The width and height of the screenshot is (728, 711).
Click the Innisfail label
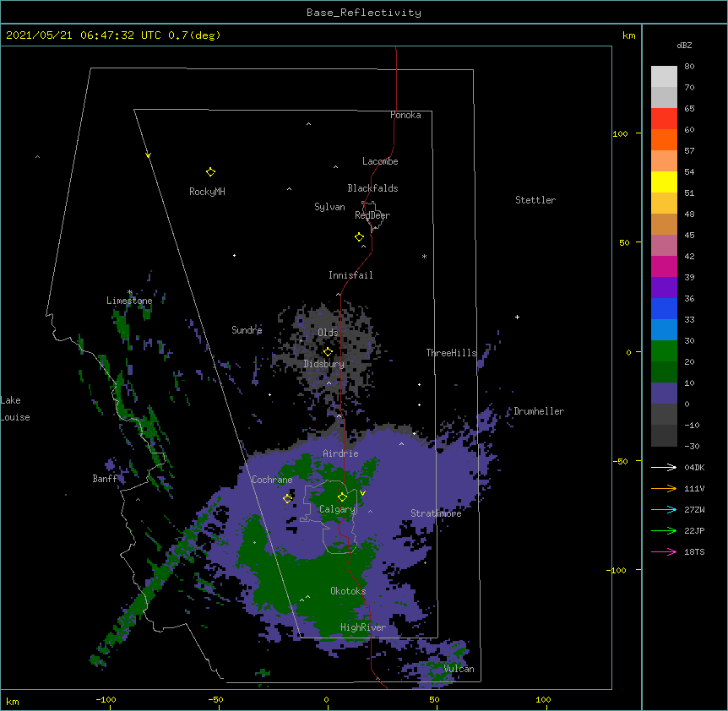[350, 275]
